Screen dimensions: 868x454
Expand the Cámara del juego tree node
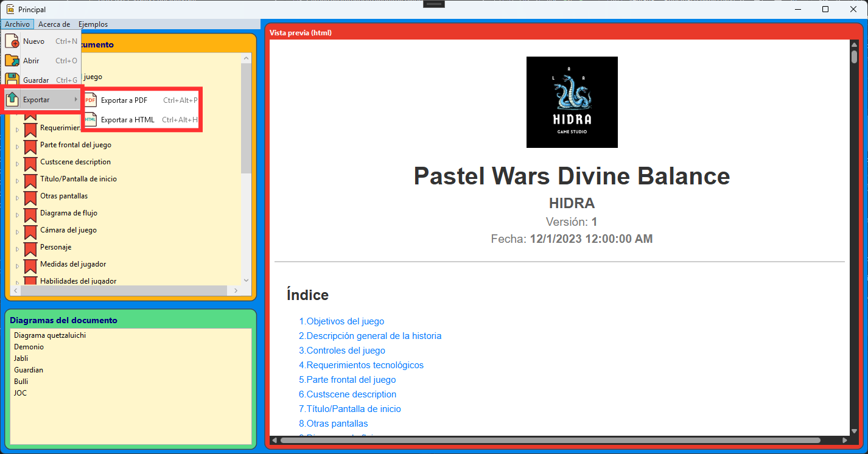tap(17, 232)
